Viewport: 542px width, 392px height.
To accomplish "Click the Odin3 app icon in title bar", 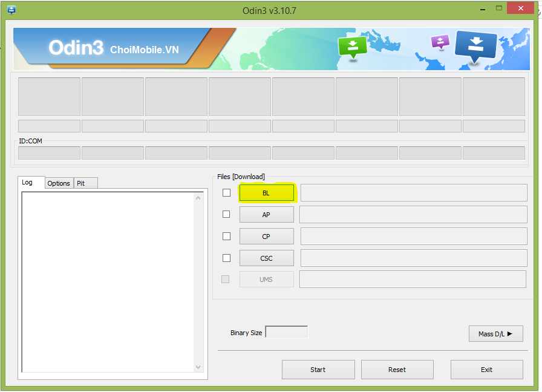I will click(x=11, y=10).
